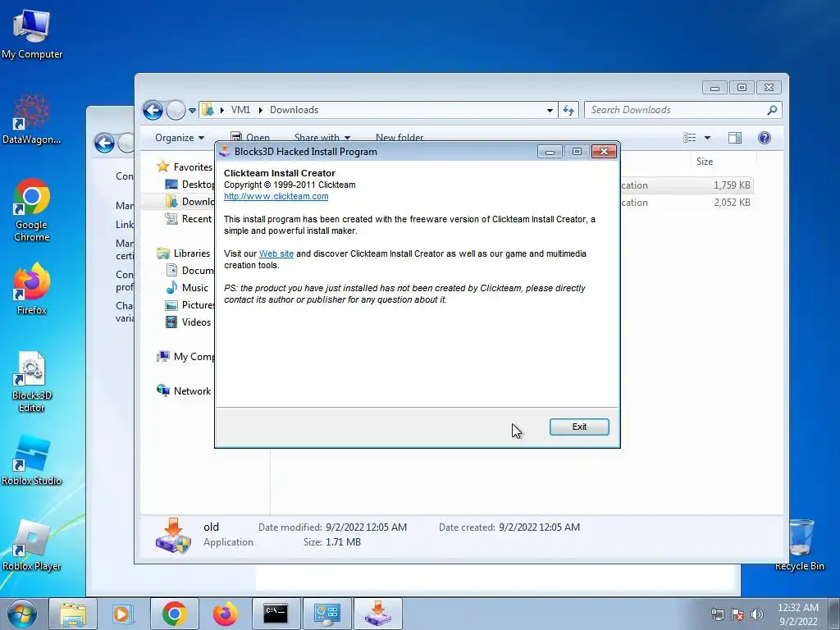Click the Search Downloads field
Viewport: 840px width, 630px height.
point(683,110)
